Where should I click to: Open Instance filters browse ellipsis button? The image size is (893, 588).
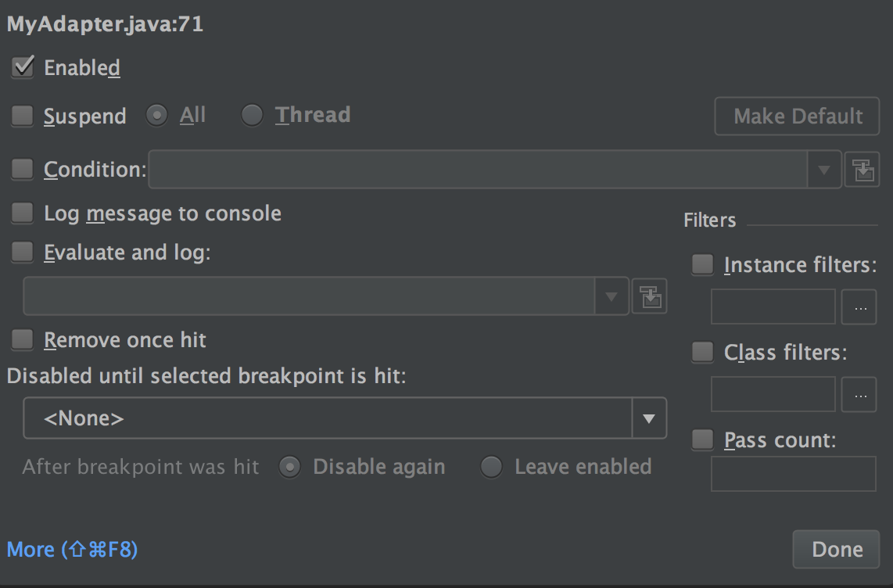pyautogui.click(x=859, y=307)
